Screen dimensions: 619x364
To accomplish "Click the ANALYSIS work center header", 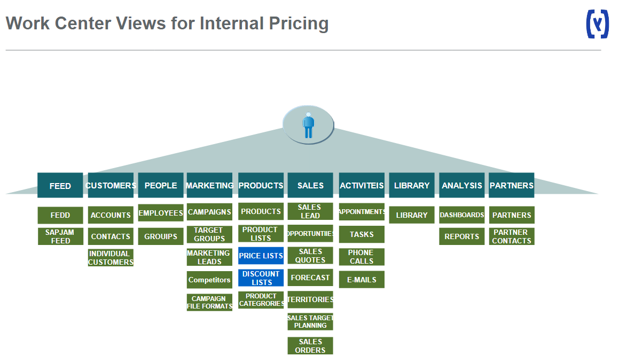I will pyautogui.click(x=462, y=185).
